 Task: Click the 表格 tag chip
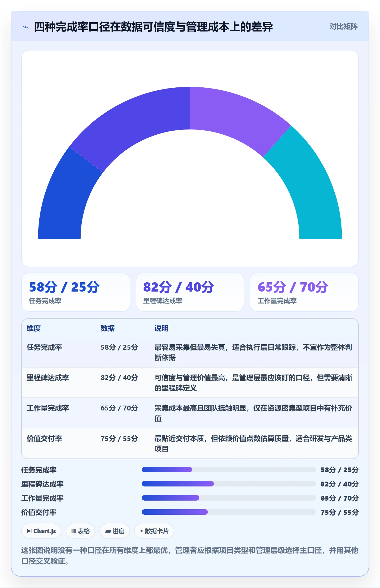coord(80,531)
